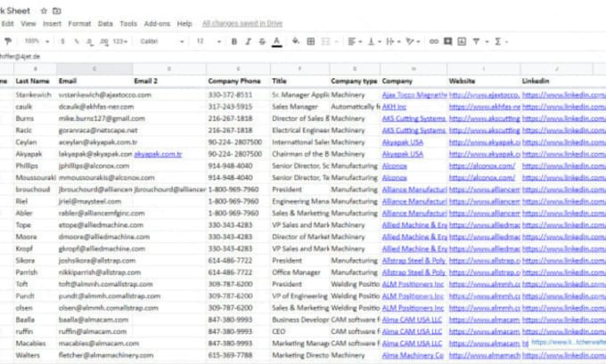The width and height of the screenshot is (606, 364).
Task: Select phone cell 317-243-5915
Action: coord(238,107)
